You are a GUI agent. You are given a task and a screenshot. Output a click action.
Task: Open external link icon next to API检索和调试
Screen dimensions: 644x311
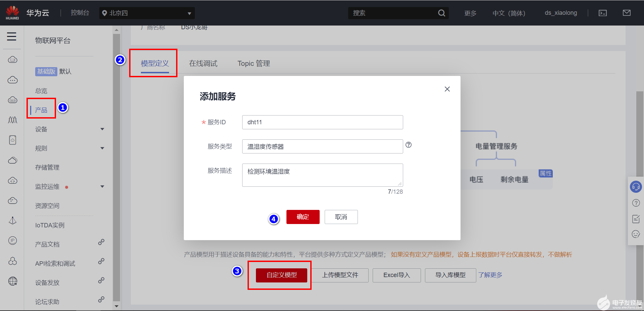pos(101,261)
